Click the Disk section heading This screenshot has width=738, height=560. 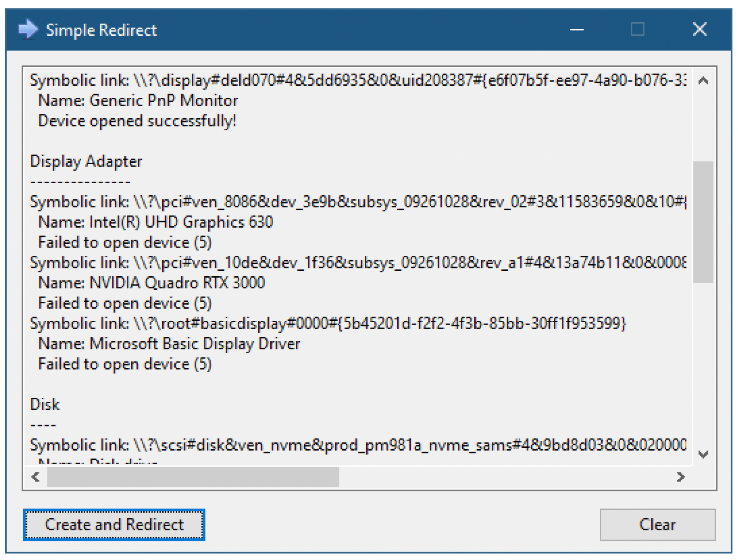[x=45, y=405]
